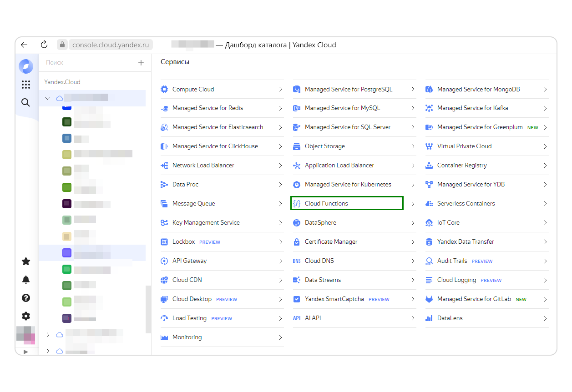Collapse the expanded cloud in the tree

point(48,98)
